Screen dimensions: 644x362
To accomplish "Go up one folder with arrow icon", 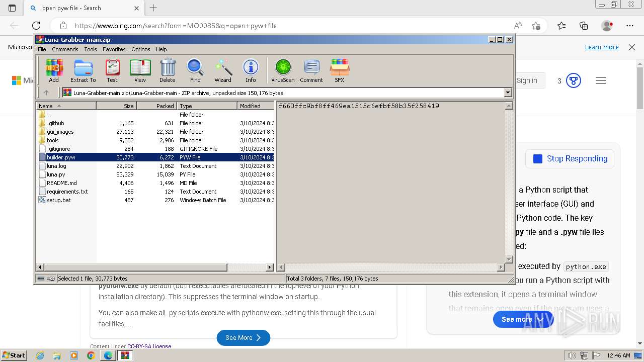I will 46,93.
